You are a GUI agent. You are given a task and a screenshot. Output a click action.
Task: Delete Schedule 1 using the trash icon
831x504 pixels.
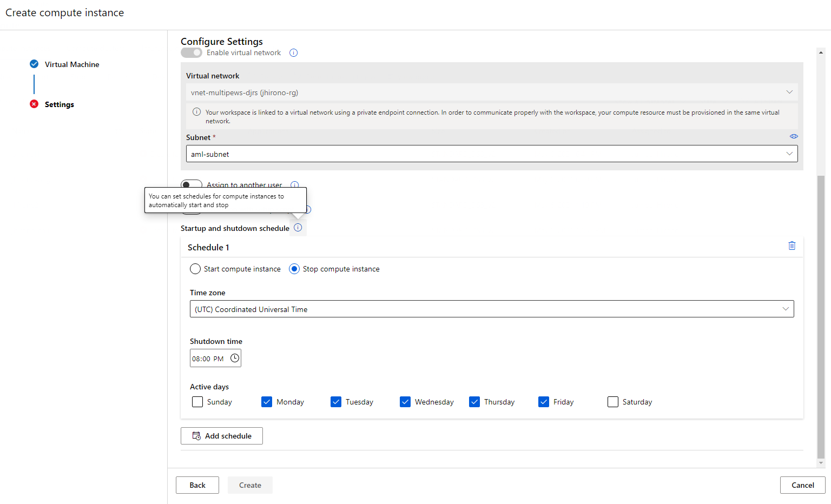792,246
